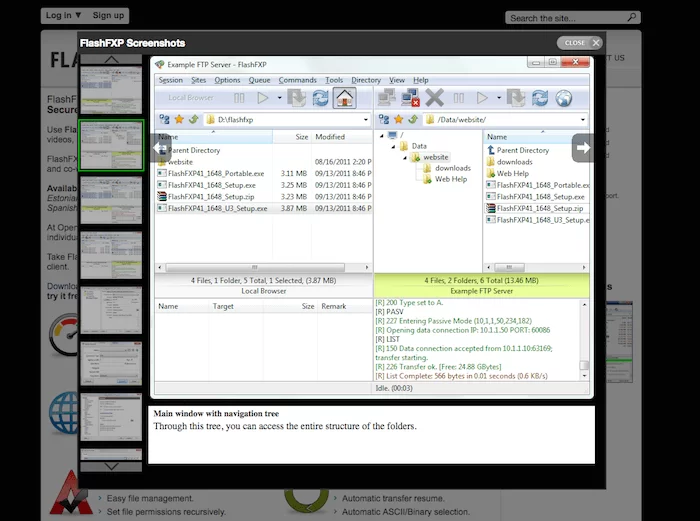700x521 pixels.
Task: Click the remote globe browser icon
Action: click(x=564, y=98)
